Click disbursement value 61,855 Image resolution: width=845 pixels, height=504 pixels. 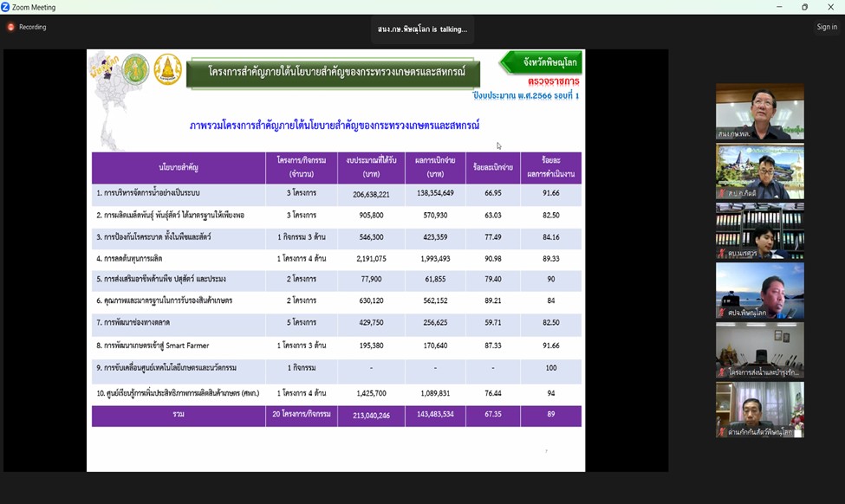[435, 280]
